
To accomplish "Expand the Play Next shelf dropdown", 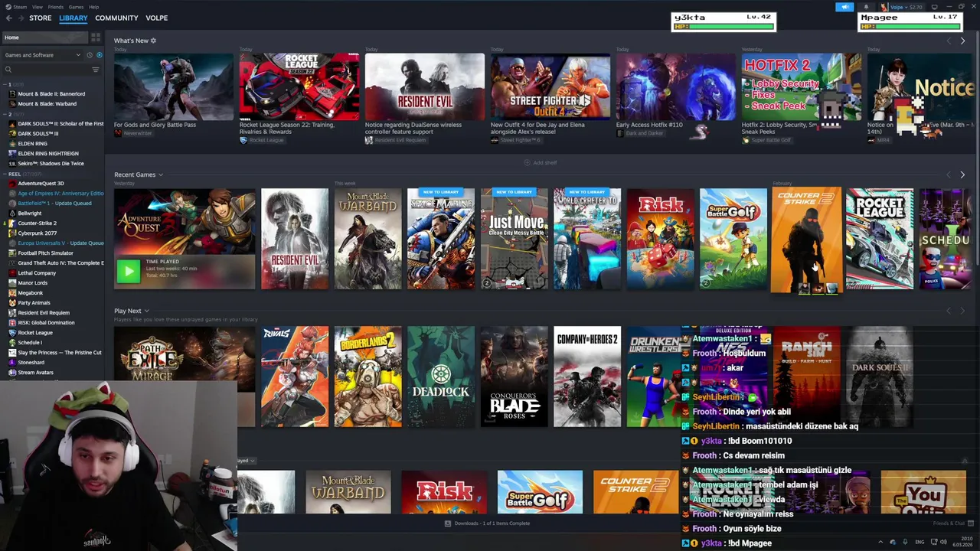I will (x=146, y=311).
